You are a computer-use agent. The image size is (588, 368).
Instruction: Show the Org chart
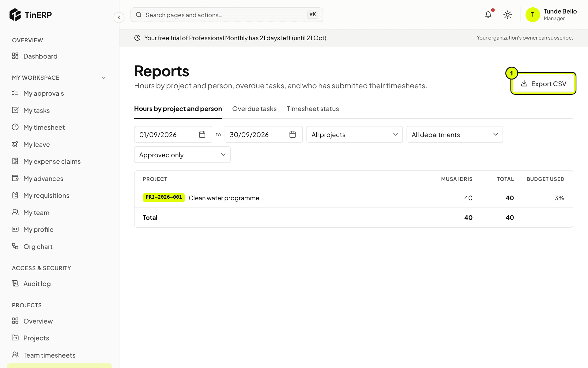tap(59, 247)
